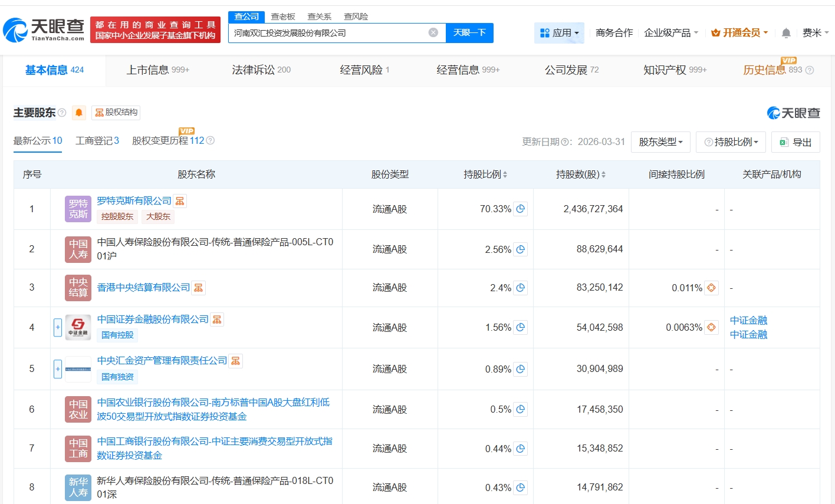Image resolution: width=835 pixels, height=504 pixels.
Task: Select the 查关系 search mode tab
Action: pos(320,17)
